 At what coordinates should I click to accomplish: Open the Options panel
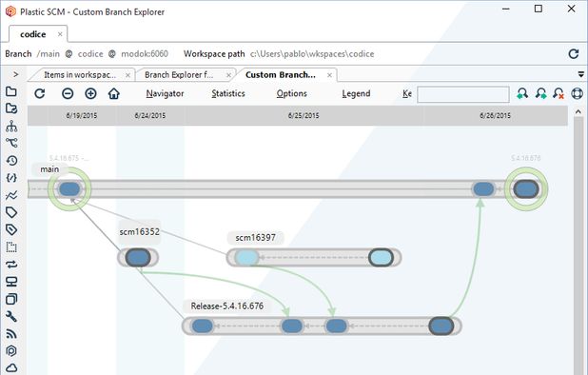(292, 93)
